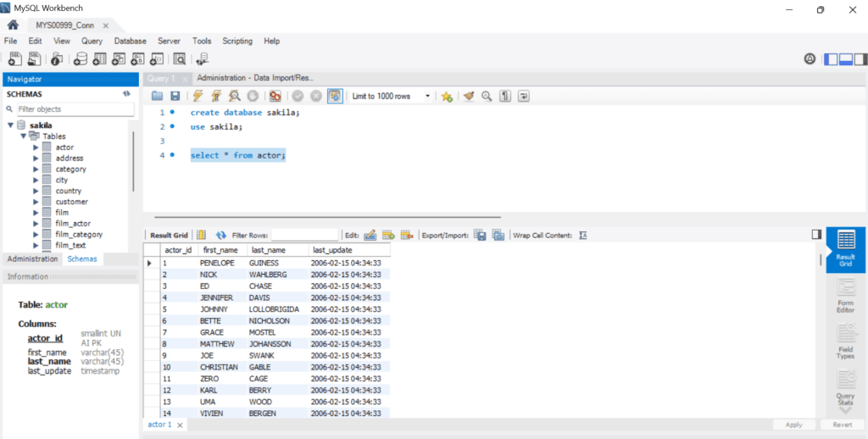Screen dimensions: 868x439
Task: Export recordset to external file icon
Action: pyautogui.click(x=480, y=236)
